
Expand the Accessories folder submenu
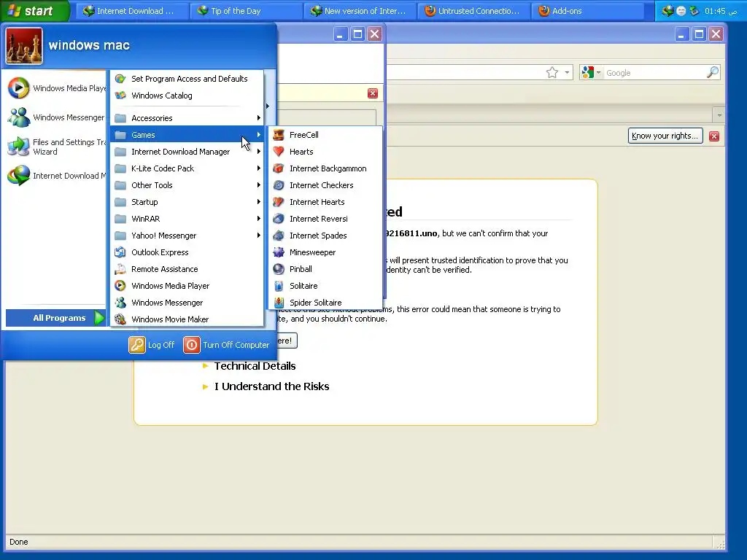tap(187, 117)
